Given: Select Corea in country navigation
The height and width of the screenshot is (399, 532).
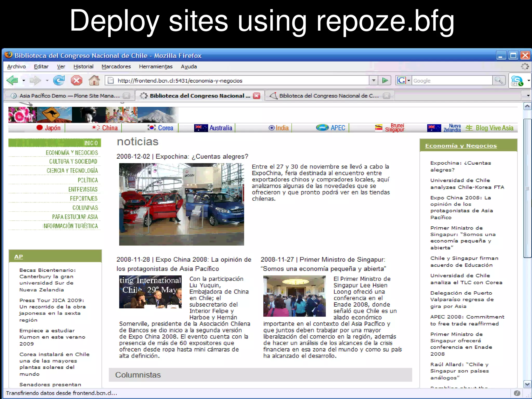Looking at the screenshot, I should [x=160, y=128].
